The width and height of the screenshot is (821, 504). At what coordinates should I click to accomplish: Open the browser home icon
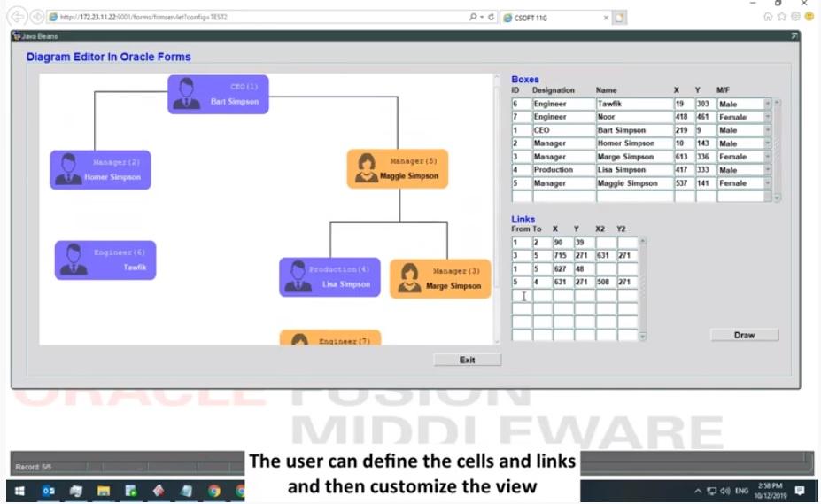[x=768, y=17]
